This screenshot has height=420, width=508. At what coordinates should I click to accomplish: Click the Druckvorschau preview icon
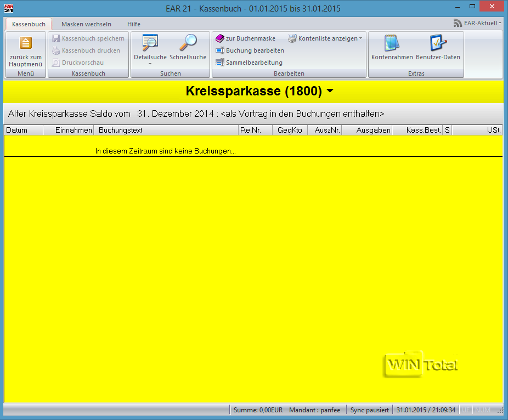pos(56,63)
